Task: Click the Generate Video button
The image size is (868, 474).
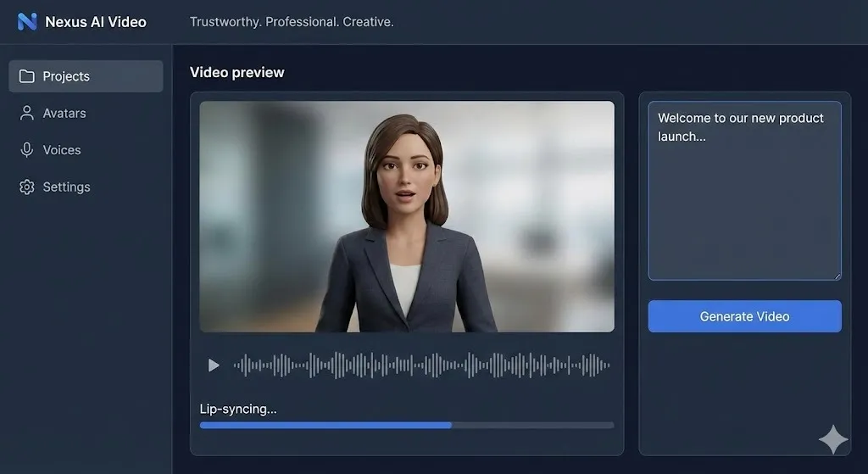Action: (x=744, y=316)
